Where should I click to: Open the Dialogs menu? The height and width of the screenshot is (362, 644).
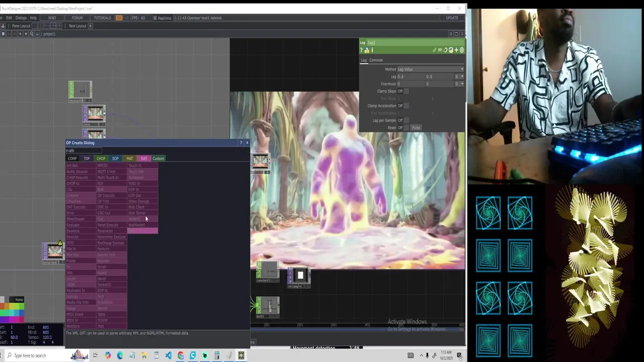21,18
